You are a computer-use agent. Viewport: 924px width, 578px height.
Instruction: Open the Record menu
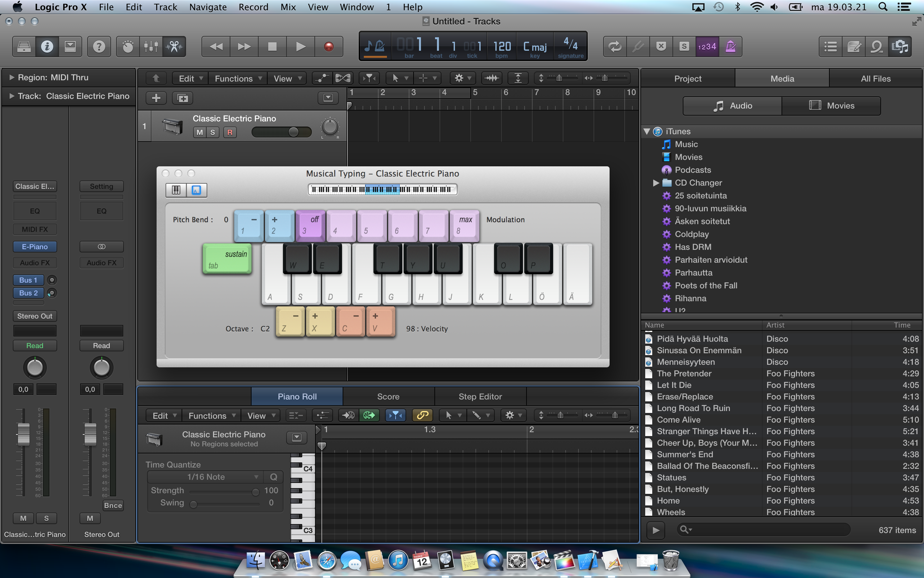coord(253,7)
